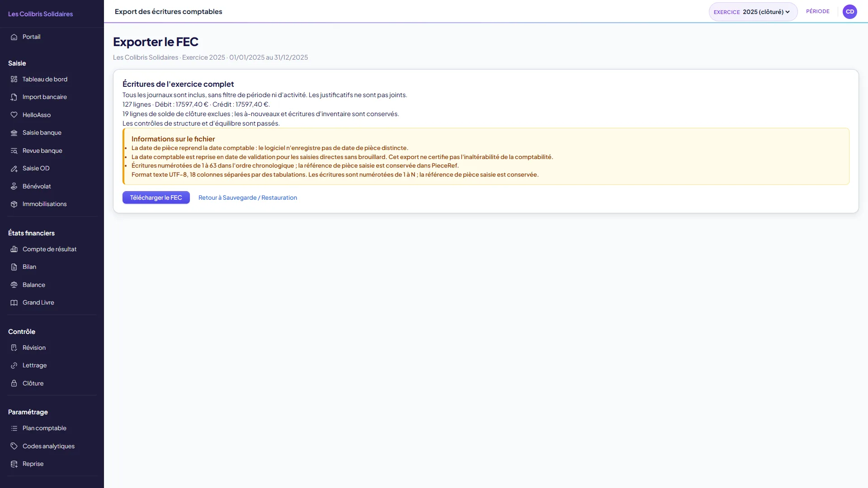868x488 pixels.
Task: Expand the Exercice 2025 (clôturé) dropdown
Action: [x=753, y=12]
